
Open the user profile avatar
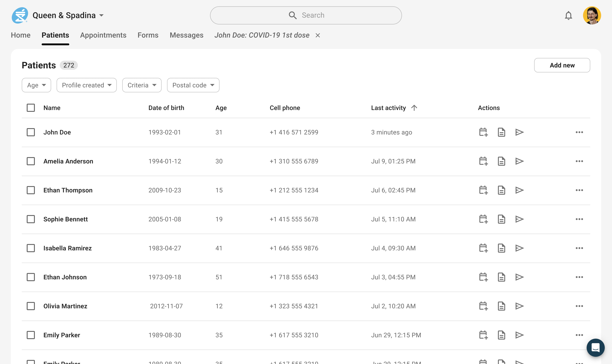(x=592, y=15)
